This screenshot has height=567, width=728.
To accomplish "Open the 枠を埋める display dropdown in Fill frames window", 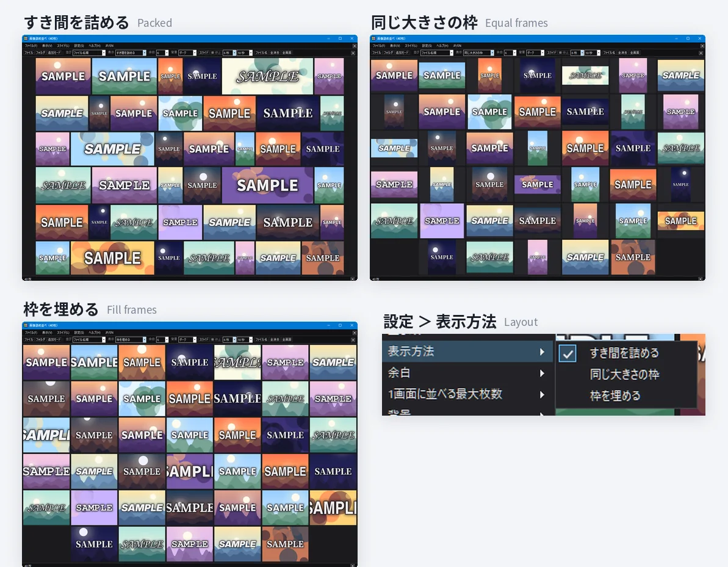I will click(x=131, y=340).
